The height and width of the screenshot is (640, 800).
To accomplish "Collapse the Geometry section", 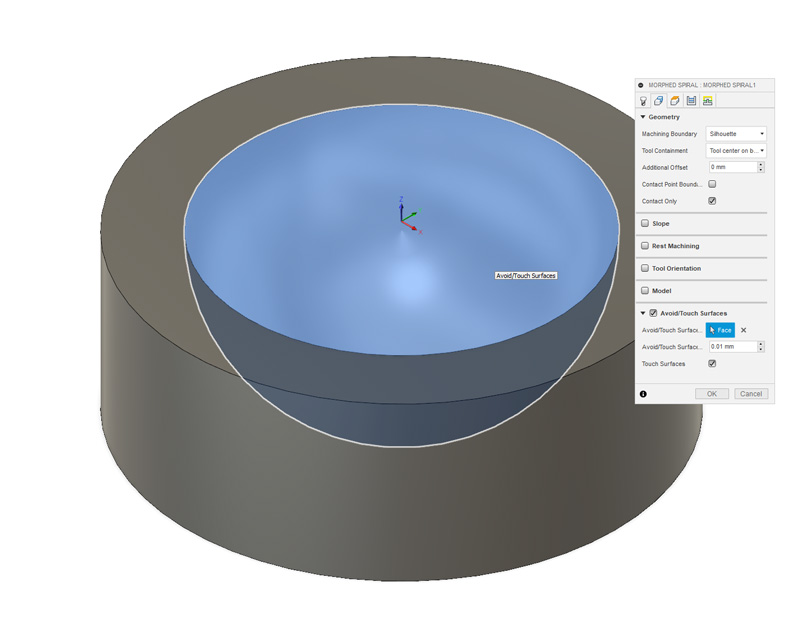I will click(x=643, y=117).
